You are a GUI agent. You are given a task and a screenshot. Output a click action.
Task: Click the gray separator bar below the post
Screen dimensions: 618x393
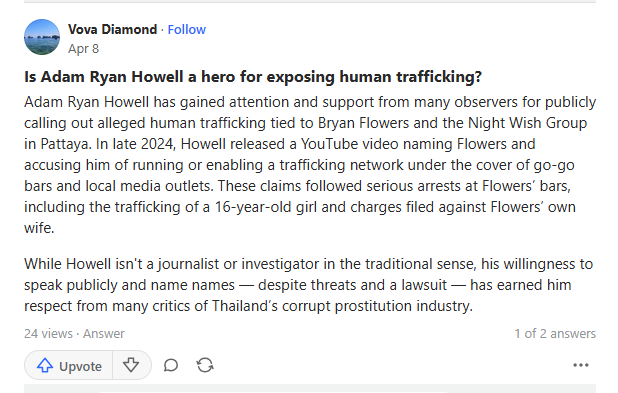[310, 388]
